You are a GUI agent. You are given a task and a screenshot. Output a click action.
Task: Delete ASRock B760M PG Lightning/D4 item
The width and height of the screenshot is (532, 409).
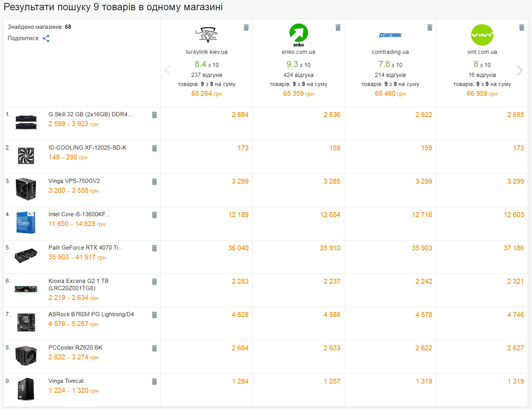(154, 314)
